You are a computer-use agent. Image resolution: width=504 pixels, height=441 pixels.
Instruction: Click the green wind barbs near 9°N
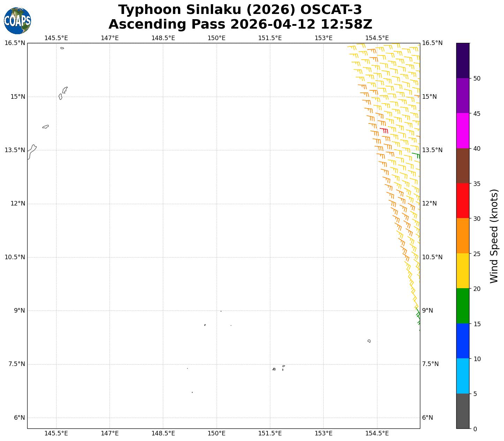[x=418, y=315]
